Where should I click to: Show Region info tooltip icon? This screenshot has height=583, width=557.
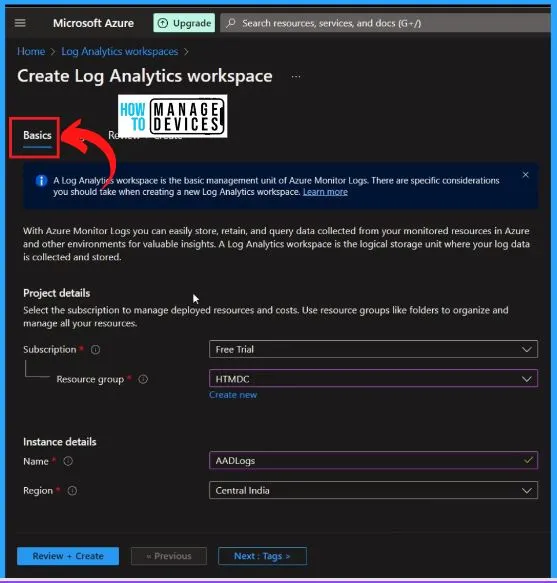[72, 491]
